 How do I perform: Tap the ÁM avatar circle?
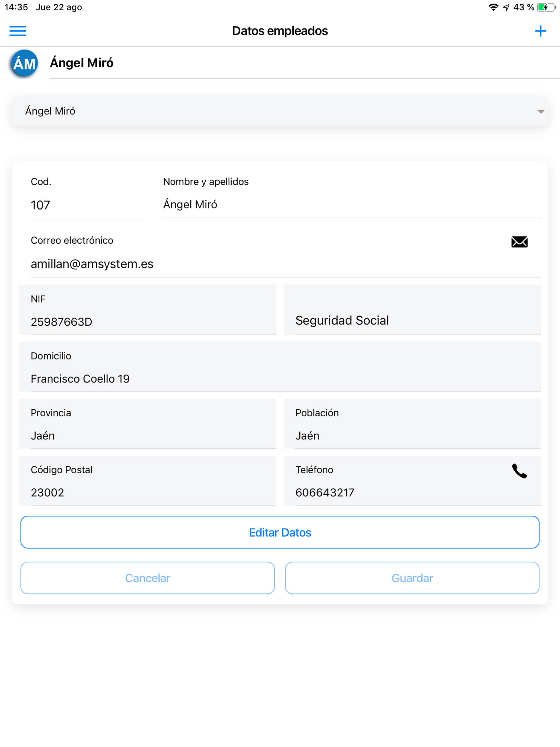24,63
